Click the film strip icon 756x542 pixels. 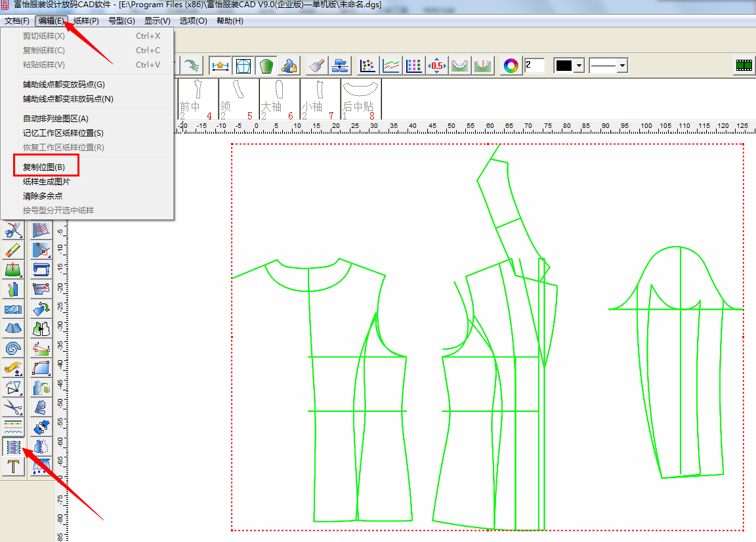click(x=744, y=66)
